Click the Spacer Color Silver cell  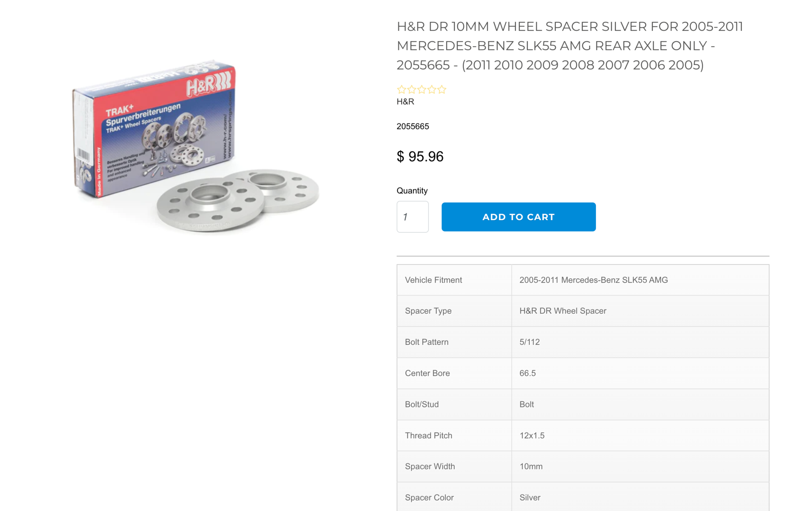coord(640,497)
